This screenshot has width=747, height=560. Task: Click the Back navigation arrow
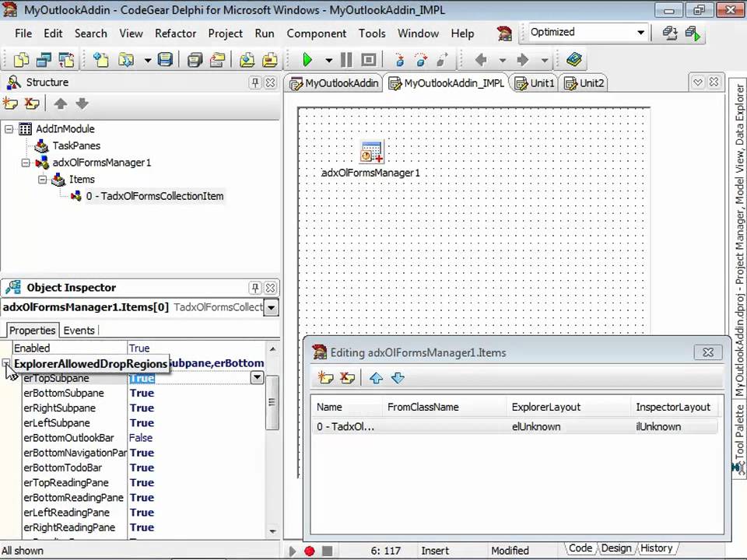pyautogui.click(x=481, y=60)
